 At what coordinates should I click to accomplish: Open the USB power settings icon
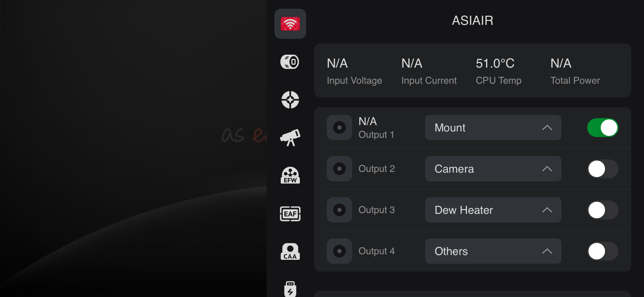pos(290,289)
